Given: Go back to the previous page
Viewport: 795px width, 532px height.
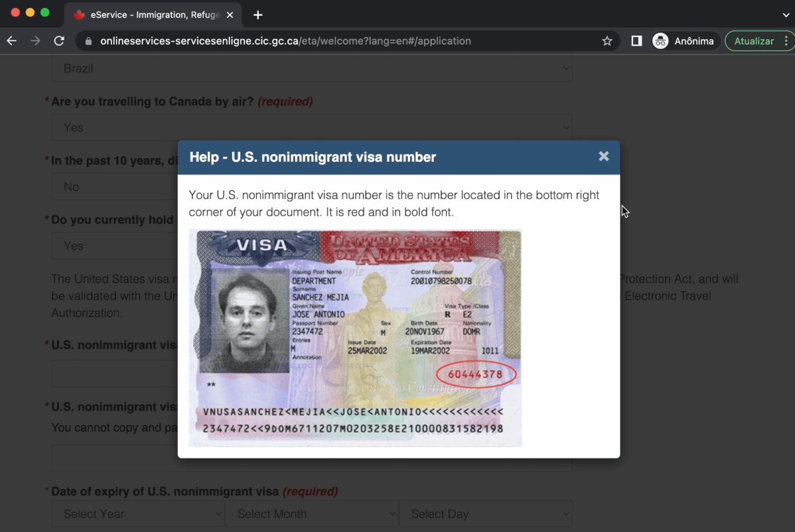Looking at the screenshot, I should click(12, 41).
